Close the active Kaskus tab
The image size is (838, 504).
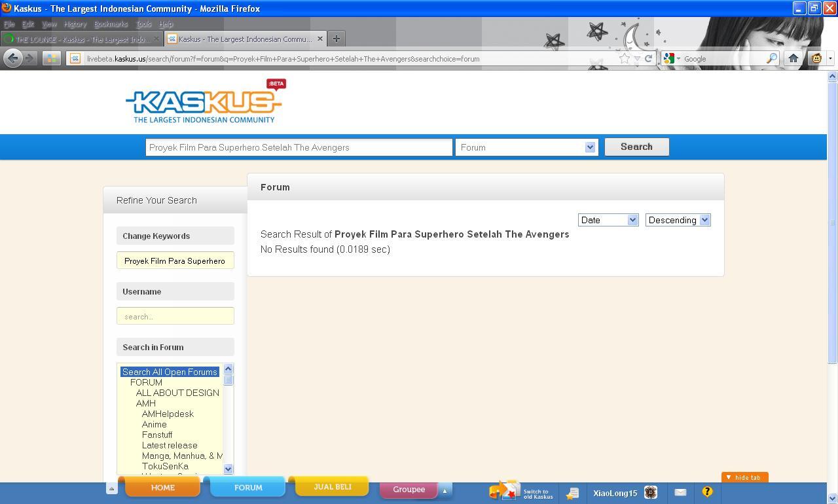320,39
